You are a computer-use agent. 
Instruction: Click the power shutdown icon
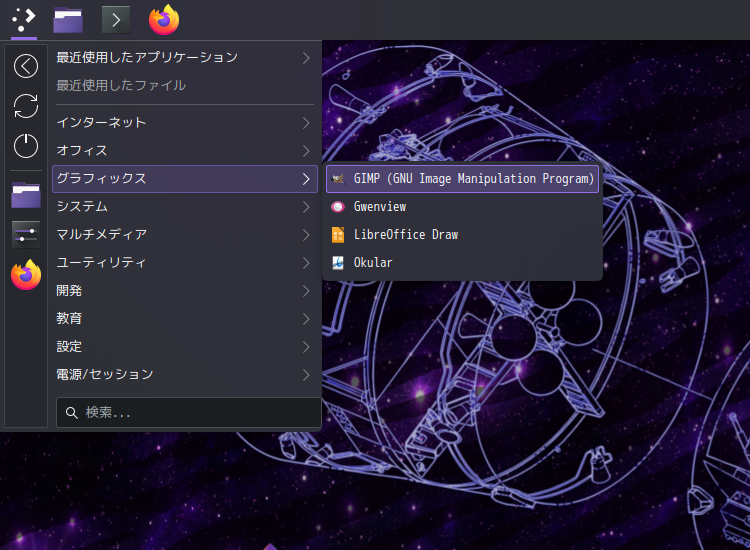coord(26,145)
